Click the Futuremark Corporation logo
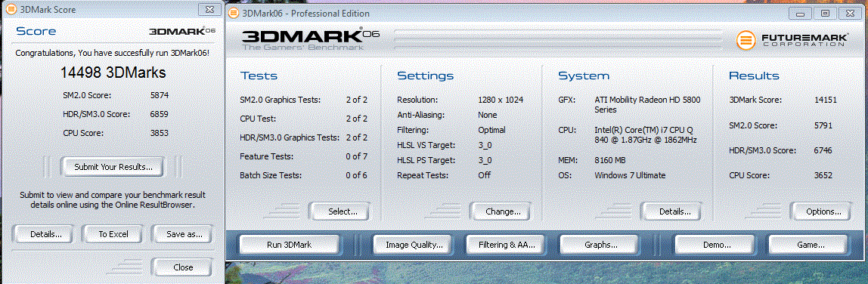Screen dimensions: 868x284 click(792, 39)
